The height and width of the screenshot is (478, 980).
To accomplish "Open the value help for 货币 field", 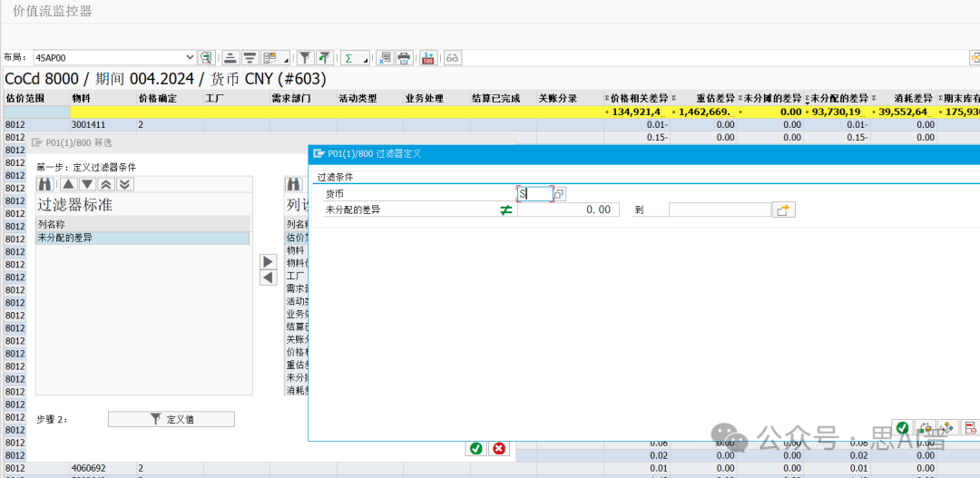I will coord(560,194).
